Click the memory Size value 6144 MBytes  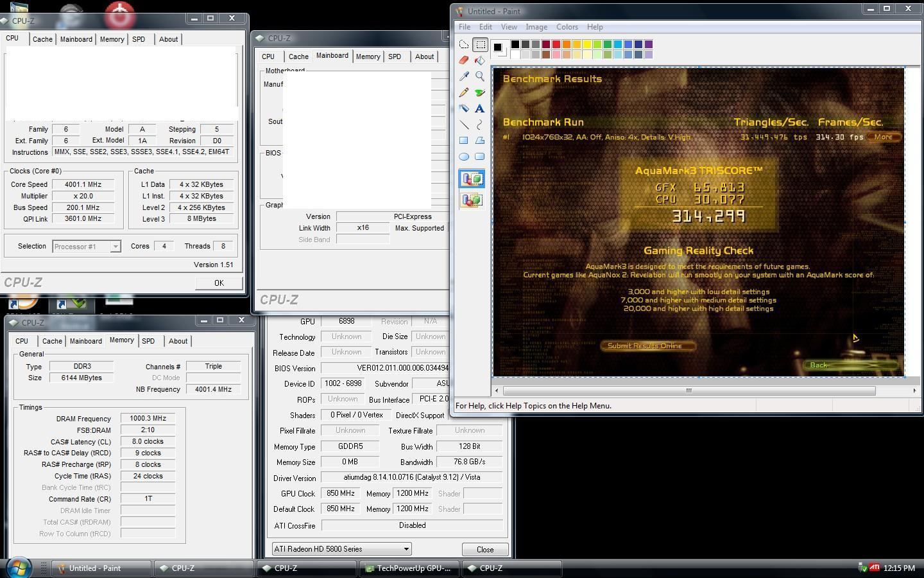click(x=81, y=378)
